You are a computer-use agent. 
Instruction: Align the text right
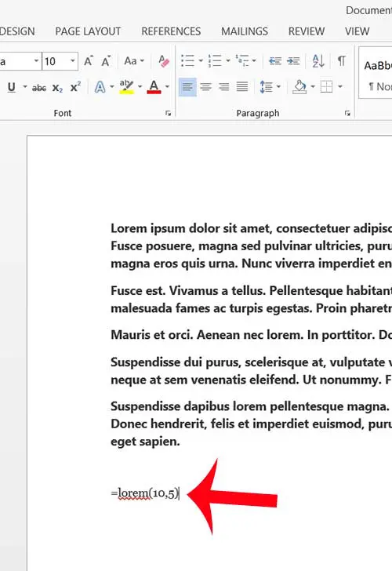[x=224, y=87]
